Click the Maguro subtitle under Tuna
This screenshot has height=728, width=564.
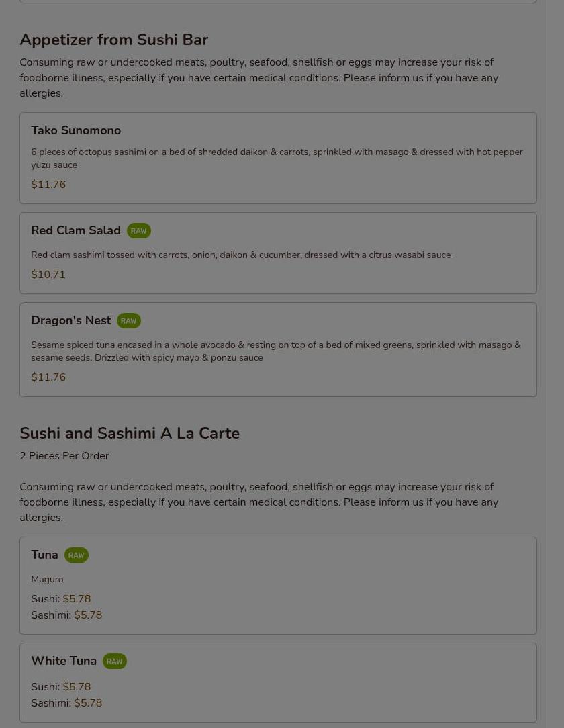pos(47,579)
